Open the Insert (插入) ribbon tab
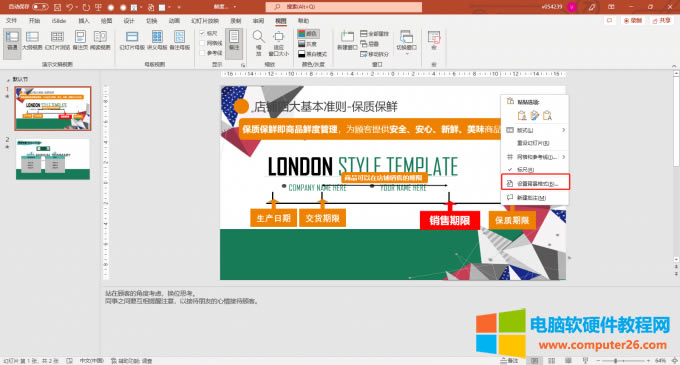The width and height of the screenshot is (680, 365). pyautogui.click(x=84, y=21)
